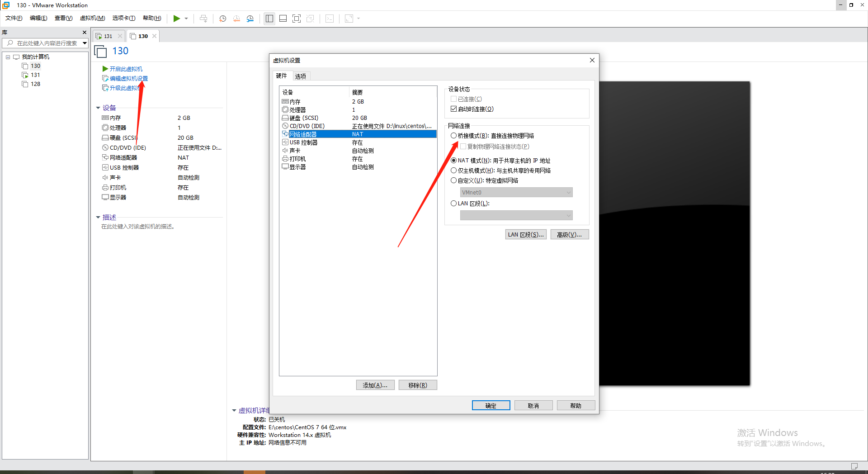Image resolution: width=868 pixels, height=474 pixels.
Task: Open the power options dropdown next to play
Action: (x=186, y=19)
